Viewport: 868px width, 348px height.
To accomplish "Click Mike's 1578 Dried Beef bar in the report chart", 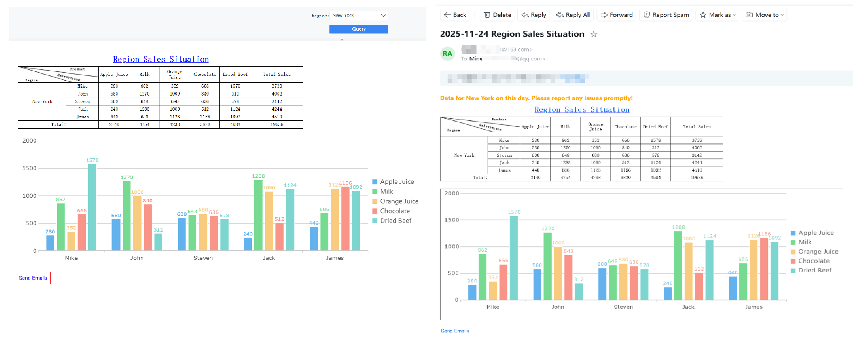I will tap(92, 207).
